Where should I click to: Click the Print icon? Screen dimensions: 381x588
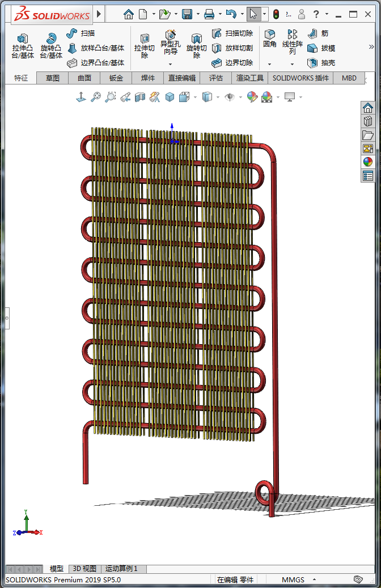209,14
